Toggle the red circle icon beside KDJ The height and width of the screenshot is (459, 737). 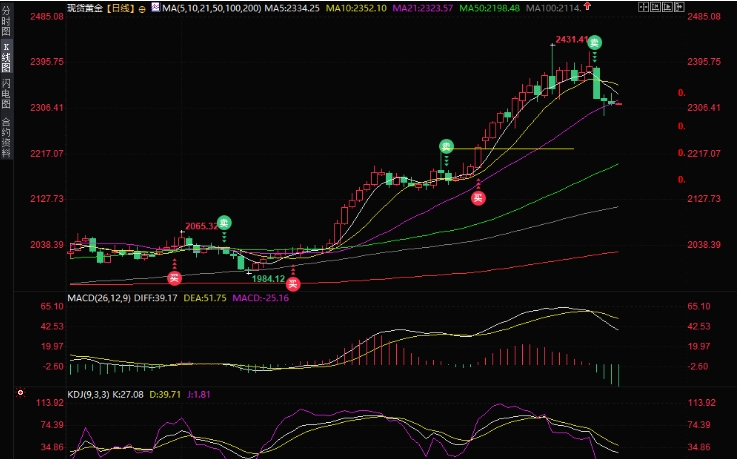pyautogui.click(x=20, y=393)
